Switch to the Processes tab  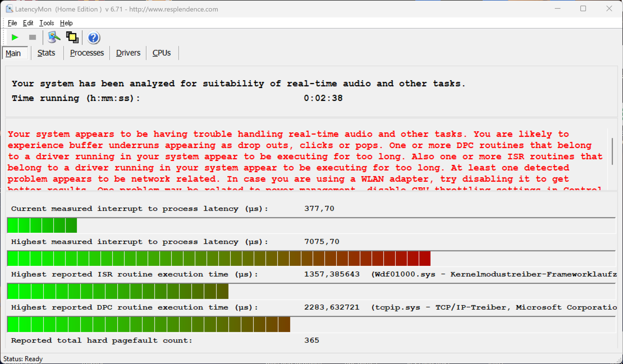point(87,53)
